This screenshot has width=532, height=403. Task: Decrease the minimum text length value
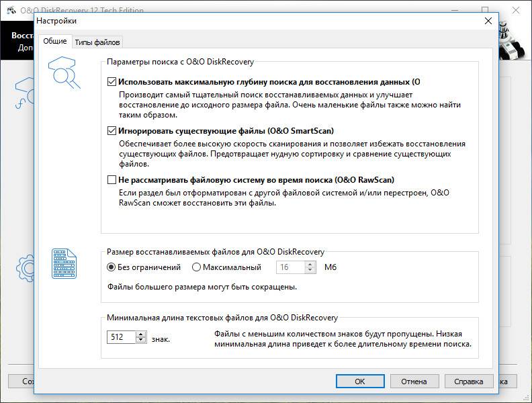(141, 340)
